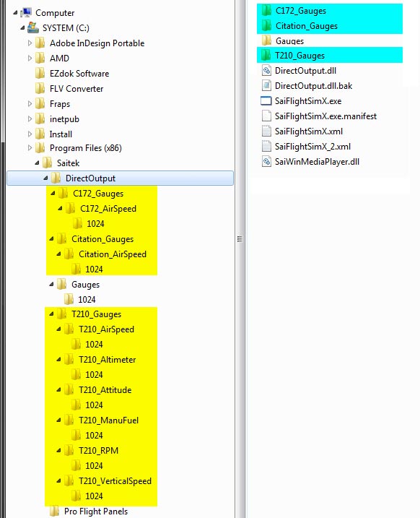Click the inetpub folder icon

[x=40, y=119]
